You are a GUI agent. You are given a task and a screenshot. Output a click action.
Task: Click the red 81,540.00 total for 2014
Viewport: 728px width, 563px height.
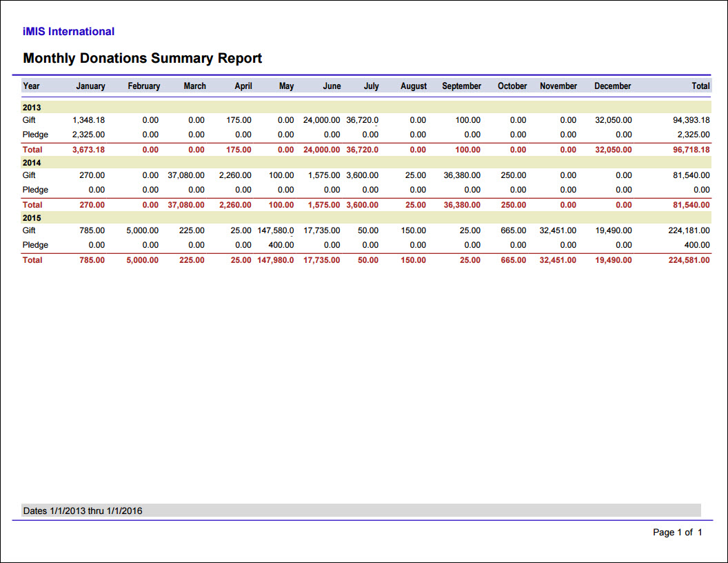tap(691, 205)
